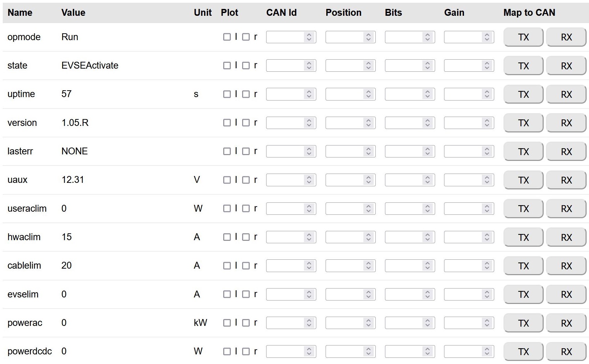Click the Name column header
589x364 pixels.
[x=20, y=13]
